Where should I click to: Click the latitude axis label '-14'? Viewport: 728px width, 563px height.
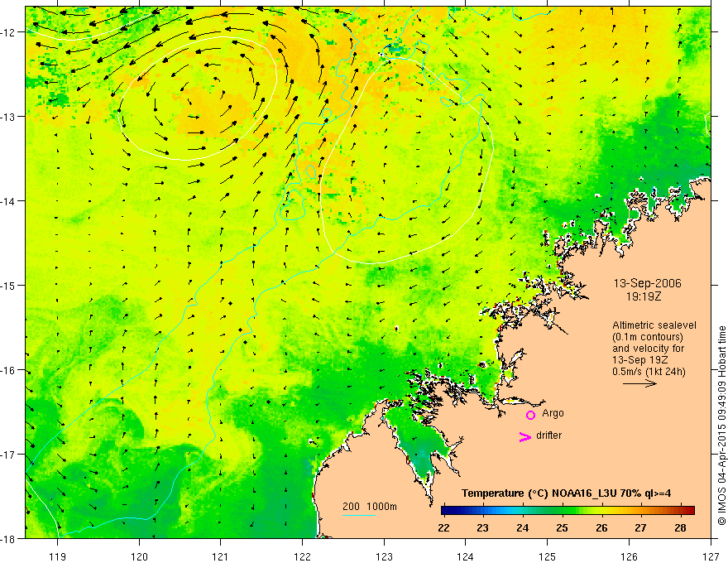point(9,201)
